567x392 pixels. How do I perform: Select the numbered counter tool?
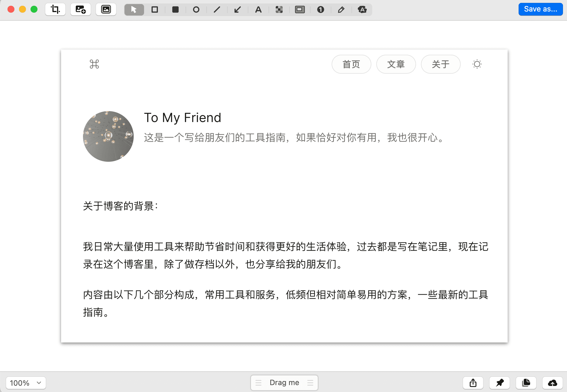321,9
